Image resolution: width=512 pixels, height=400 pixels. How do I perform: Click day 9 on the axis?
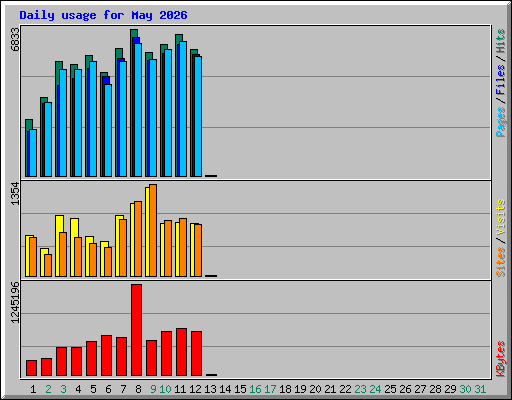[153, 389]
